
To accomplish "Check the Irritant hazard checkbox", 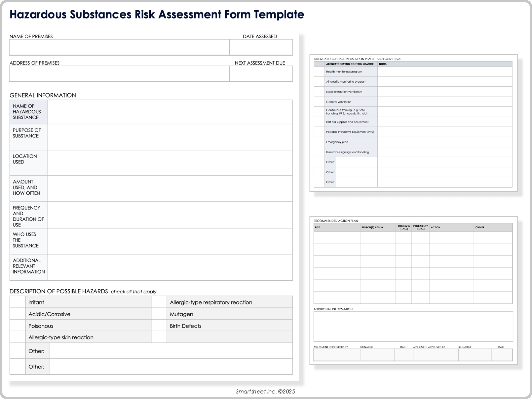I will [17, 302].
